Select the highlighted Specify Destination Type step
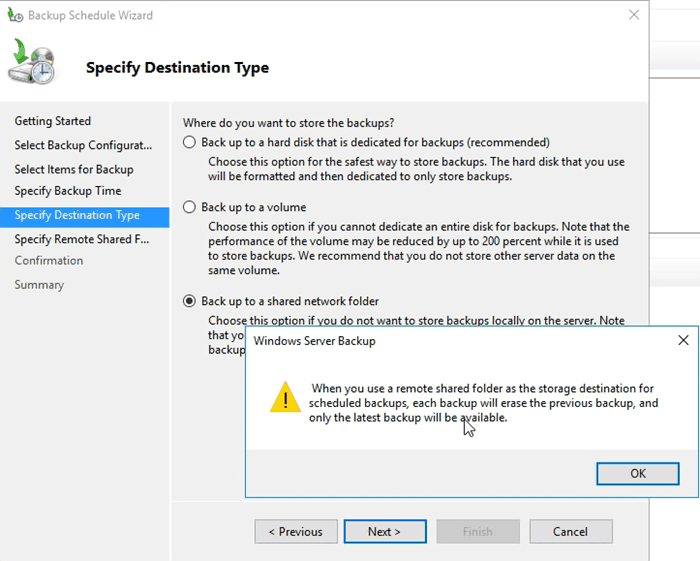The image size is (700, 561). pos(77,215)
